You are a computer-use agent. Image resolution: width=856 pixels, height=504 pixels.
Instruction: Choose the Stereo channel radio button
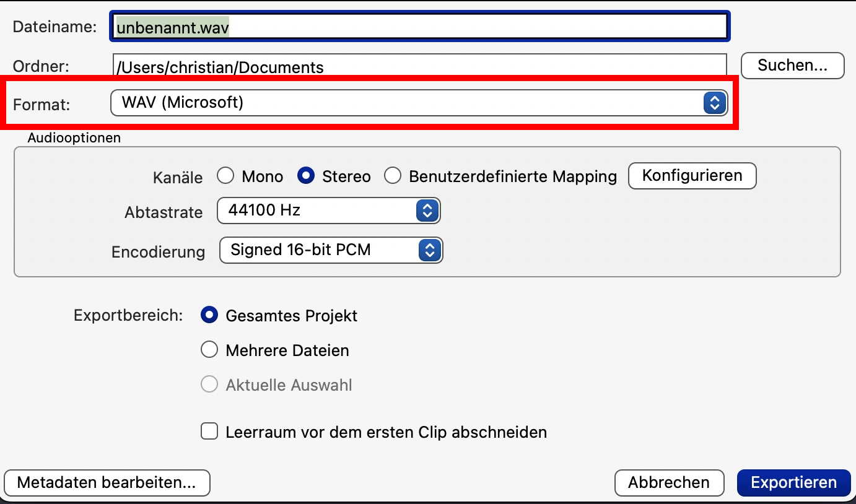point(305,176)
